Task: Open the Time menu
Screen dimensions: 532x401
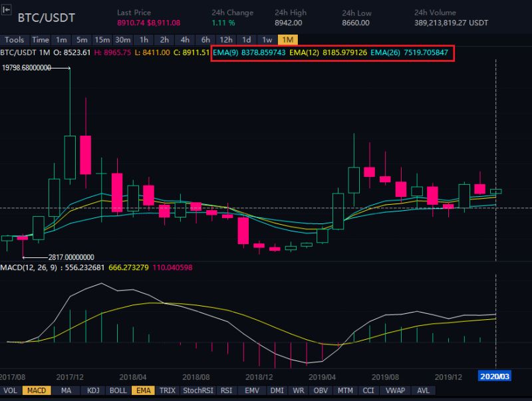Action: pos(40,40)
